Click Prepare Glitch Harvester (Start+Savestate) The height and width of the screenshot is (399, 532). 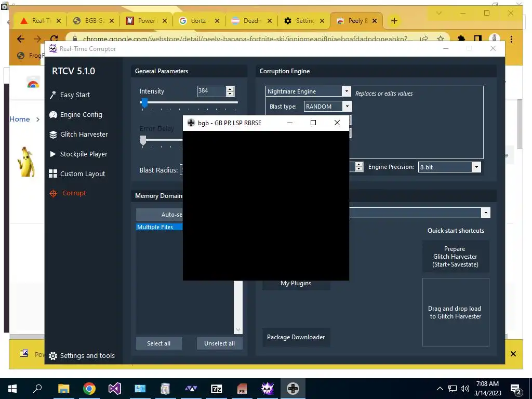pyautogui.click(x=455, y=257)
